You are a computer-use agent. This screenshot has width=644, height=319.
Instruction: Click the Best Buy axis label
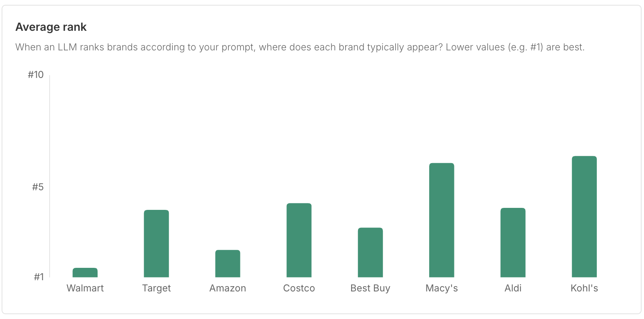point(370,288)
